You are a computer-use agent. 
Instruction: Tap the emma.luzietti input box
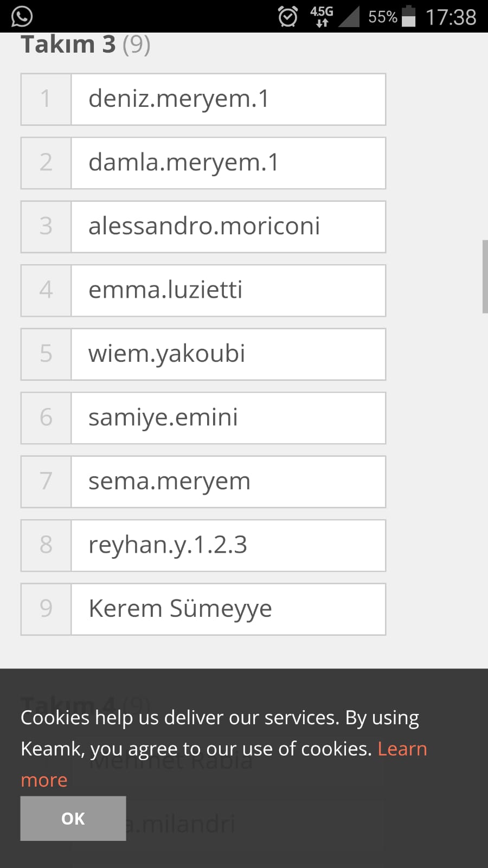[x=228, y=290]
